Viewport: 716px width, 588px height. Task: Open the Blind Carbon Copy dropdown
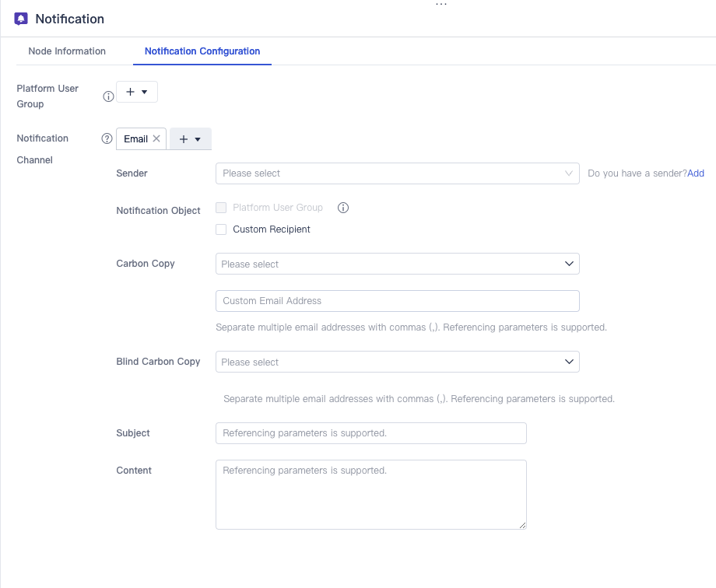click(x=397, y=362)
